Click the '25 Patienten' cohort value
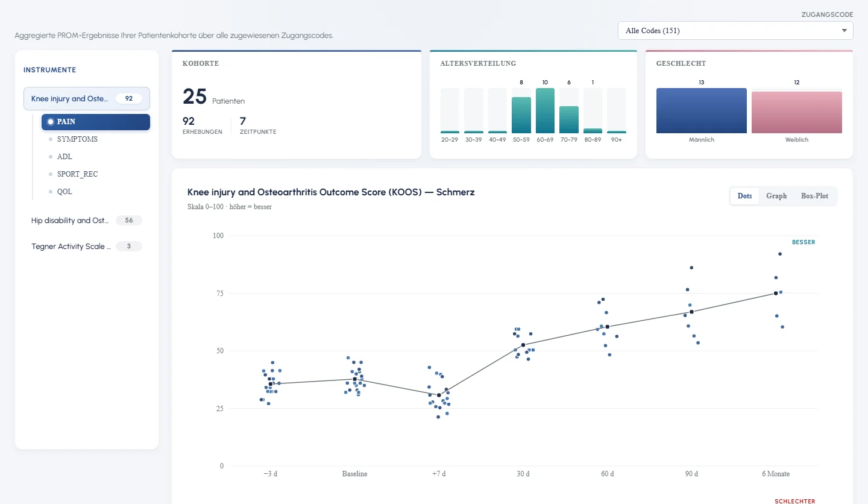Image resolution: width=868 pixels, height=504 pixels. [213, 97]
